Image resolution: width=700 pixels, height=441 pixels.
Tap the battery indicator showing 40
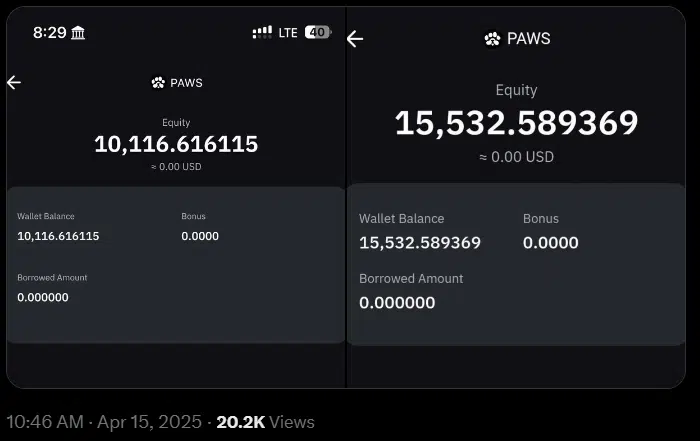[317, 32]
